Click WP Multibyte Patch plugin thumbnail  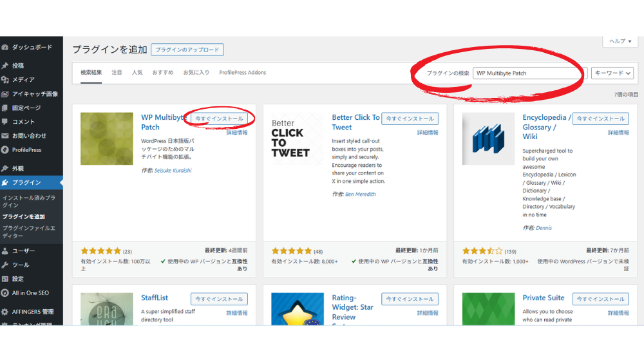click(107, 139)
